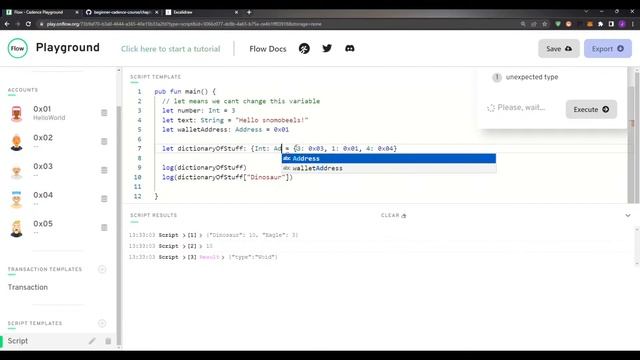Viewport: 640px width, 360px height.
Task: Open a new browser tab
Action: (x=249, y=12)
